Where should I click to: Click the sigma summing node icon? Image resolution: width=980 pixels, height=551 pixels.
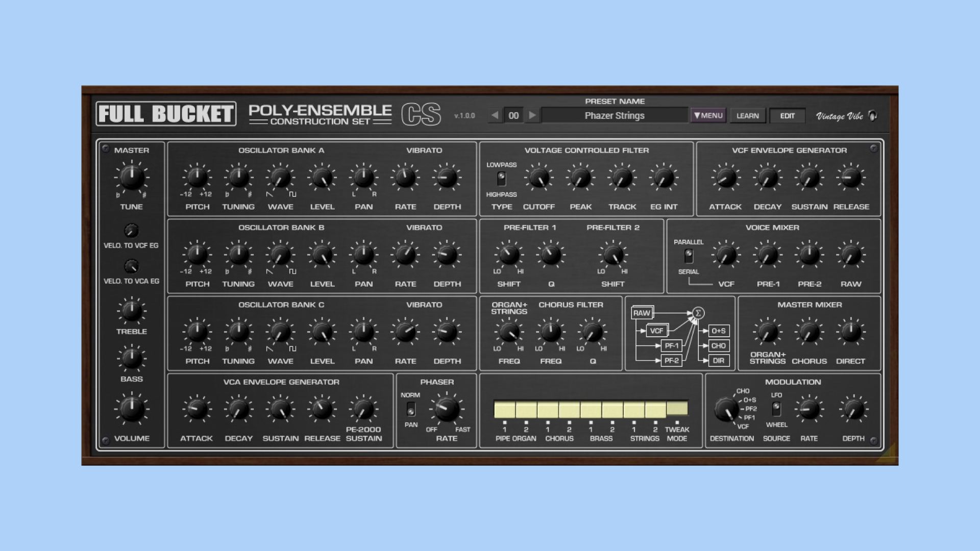[x=698, y=313]
